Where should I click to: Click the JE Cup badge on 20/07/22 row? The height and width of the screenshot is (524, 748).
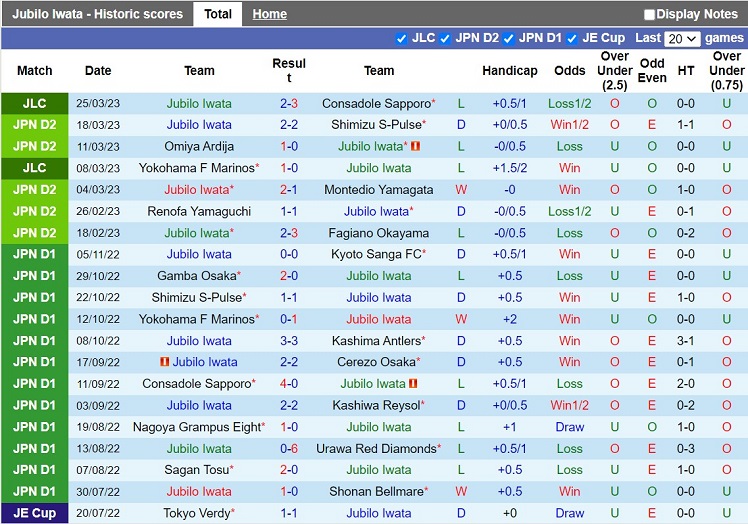click(x=35, y=513)
